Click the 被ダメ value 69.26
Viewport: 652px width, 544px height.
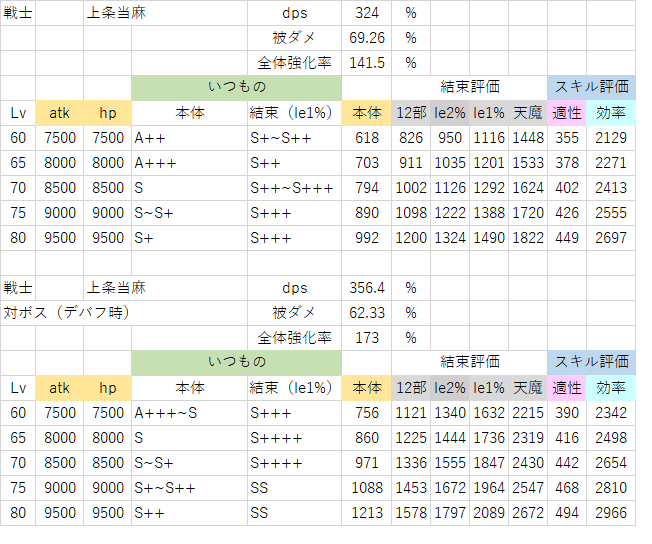(366, 38)
